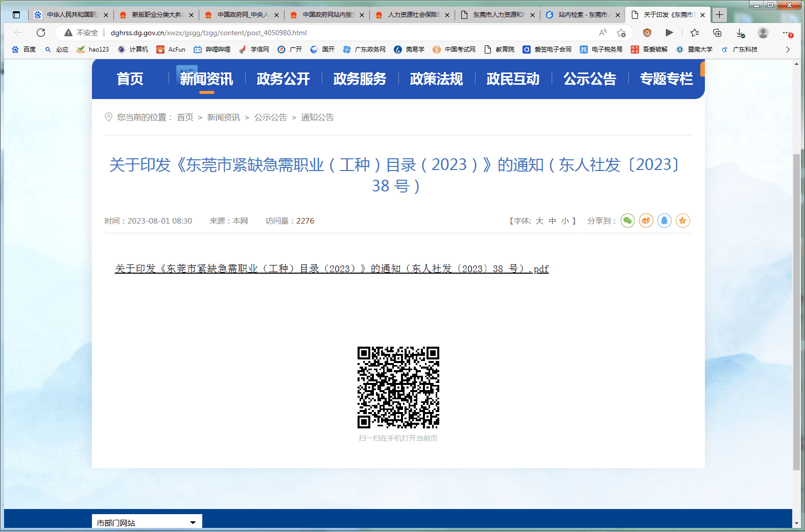This screenshot has height=532, width=805.
Task: Share to QQ icon
Action: (x=665, y=221)
